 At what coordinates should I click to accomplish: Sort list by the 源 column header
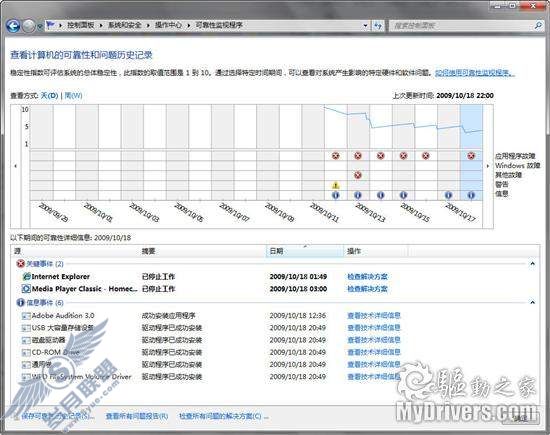[x=75, y=251]
